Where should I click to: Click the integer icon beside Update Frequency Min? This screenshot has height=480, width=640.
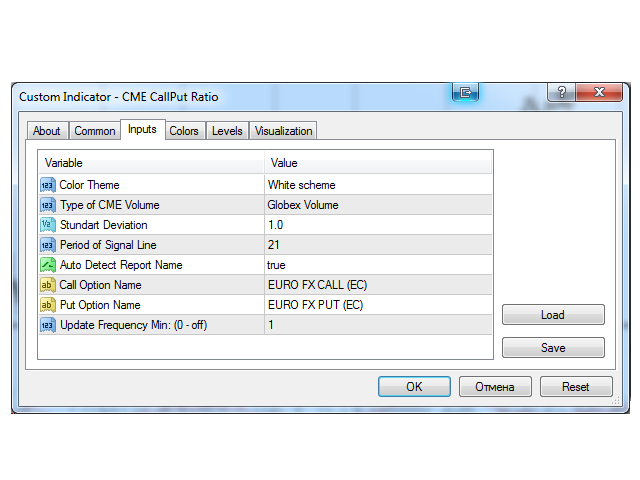(48, 325)
